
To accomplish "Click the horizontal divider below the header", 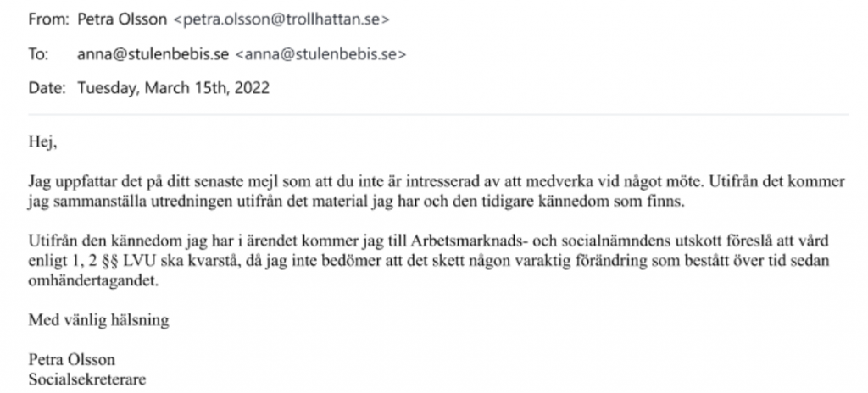I will tap(438, 115).
